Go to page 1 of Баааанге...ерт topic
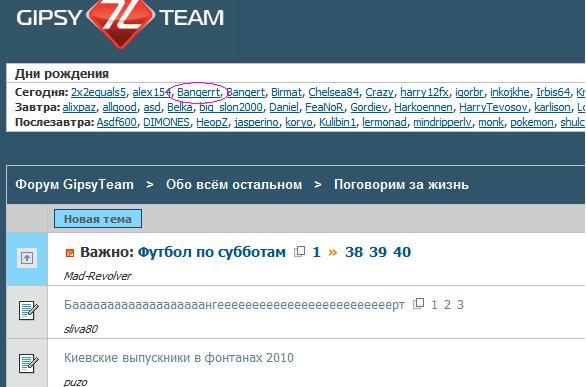Image resolution: width=586 pixels, height=387 pixels. click(x=434, y=305)
